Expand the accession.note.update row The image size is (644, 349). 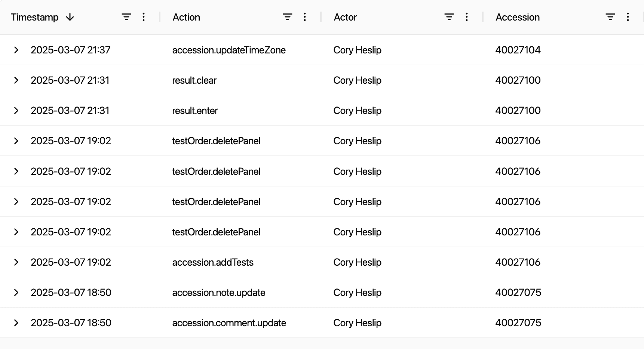pos(16,293)
